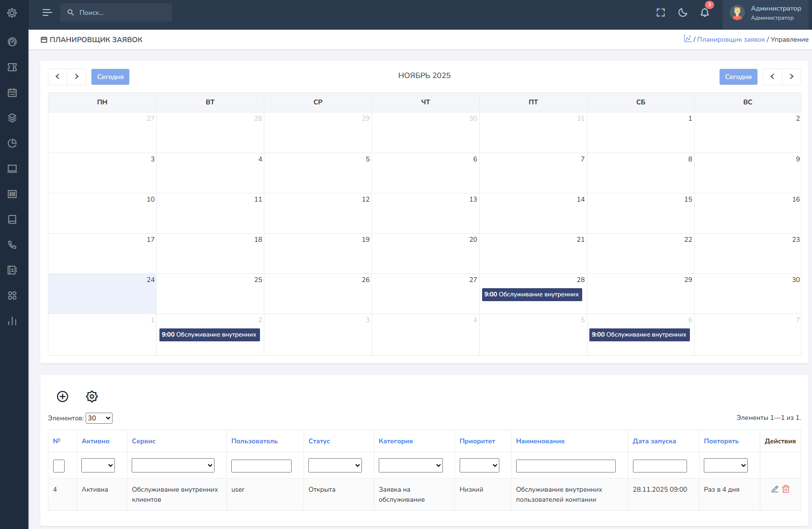Enter fullscreen mode via top bar icon
Image resolution: width=812 pixels, height=529 pixels.
tap(661, 13)
